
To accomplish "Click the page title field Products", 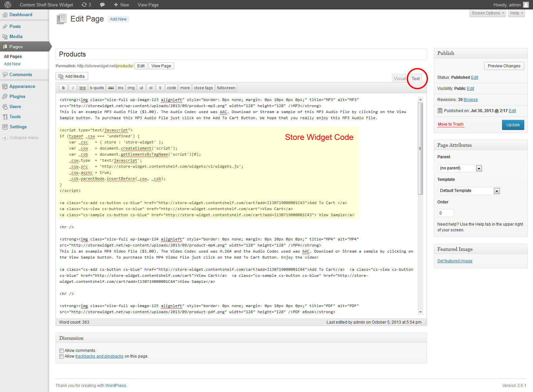I will [241, 54].
